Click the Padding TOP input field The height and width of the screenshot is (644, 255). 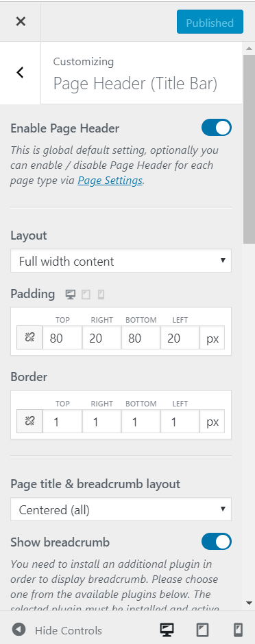[62, 338]
